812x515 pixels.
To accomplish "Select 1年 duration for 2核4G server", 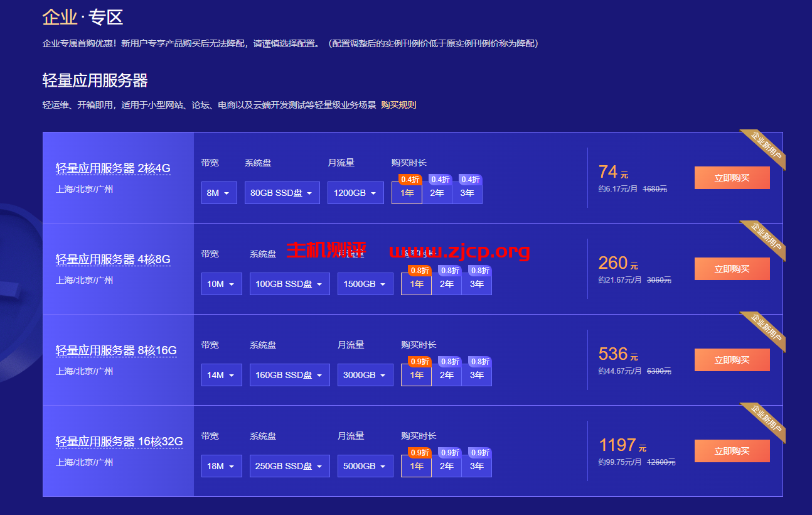I will coord(407,193).
